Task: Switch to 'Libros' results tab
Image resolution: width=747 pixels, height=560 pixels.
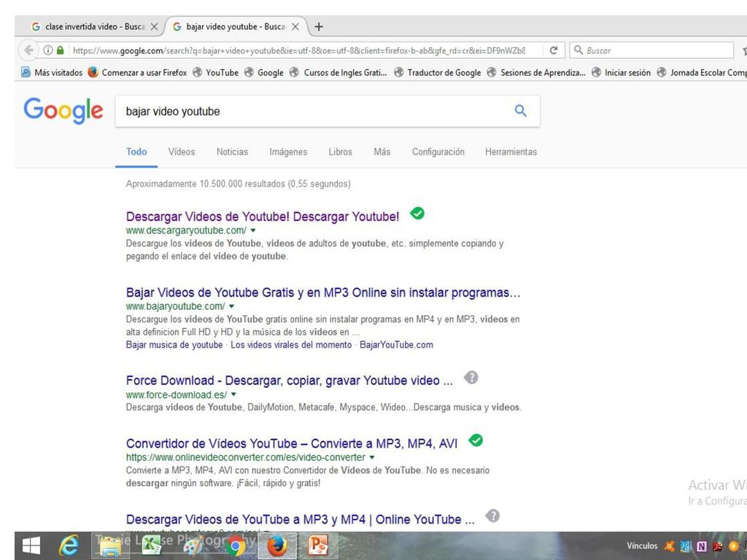Action: 340,152
